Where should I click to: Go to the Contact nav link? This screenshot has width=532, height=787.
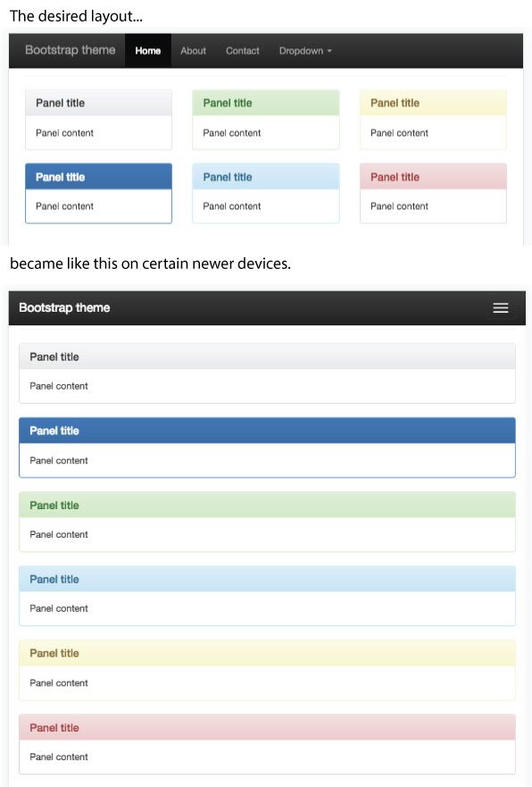coord(242,51)
